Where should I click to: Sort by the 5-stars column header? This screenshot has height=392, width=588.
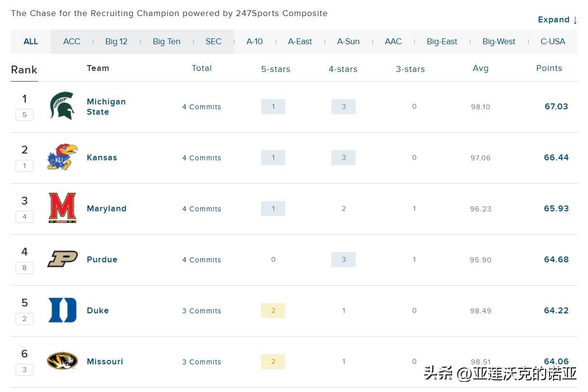click(x=276, y=69)
